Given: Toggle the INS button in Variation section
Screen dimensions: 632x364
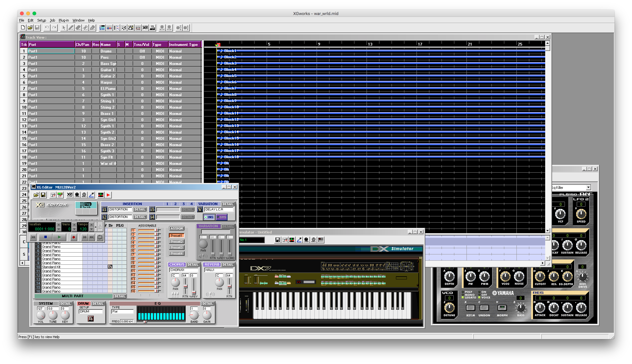Looking at the screenshot, I should tap(210, 216).
